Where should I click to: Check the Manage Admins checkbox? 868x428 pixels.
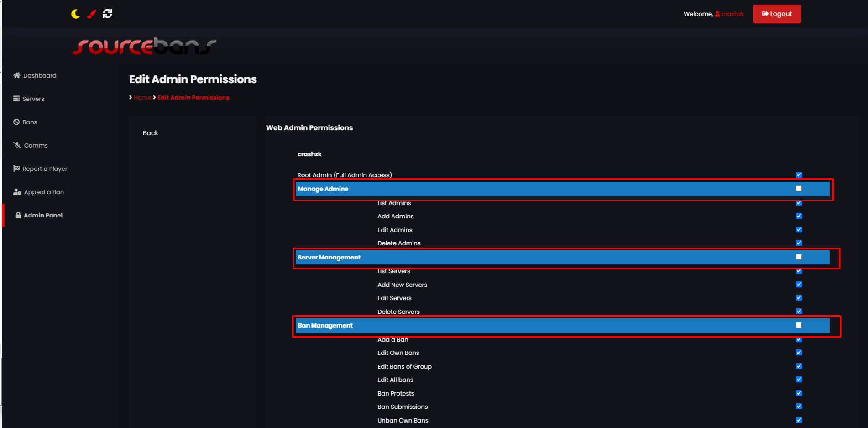click(x=799, y=188)
